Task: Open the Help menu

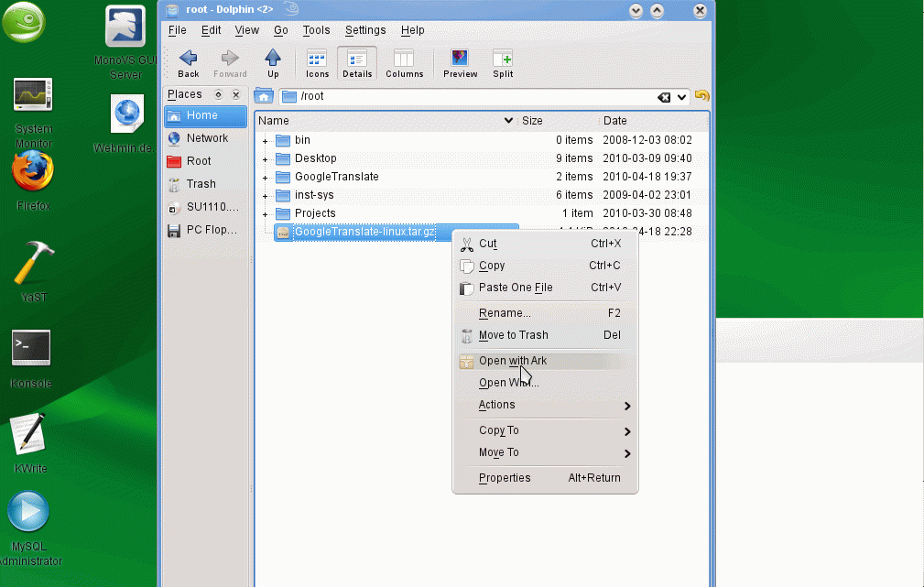Action: [x=412, y=30]
